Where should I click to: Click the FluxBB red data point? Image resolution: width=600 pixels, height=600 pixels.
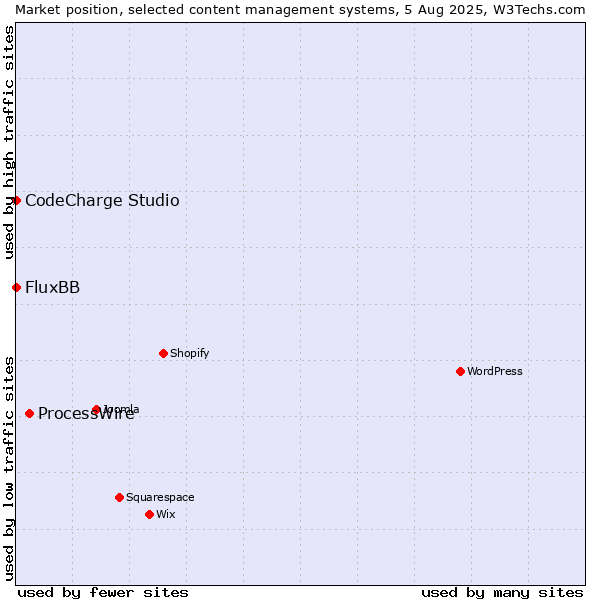coord(16,287)
